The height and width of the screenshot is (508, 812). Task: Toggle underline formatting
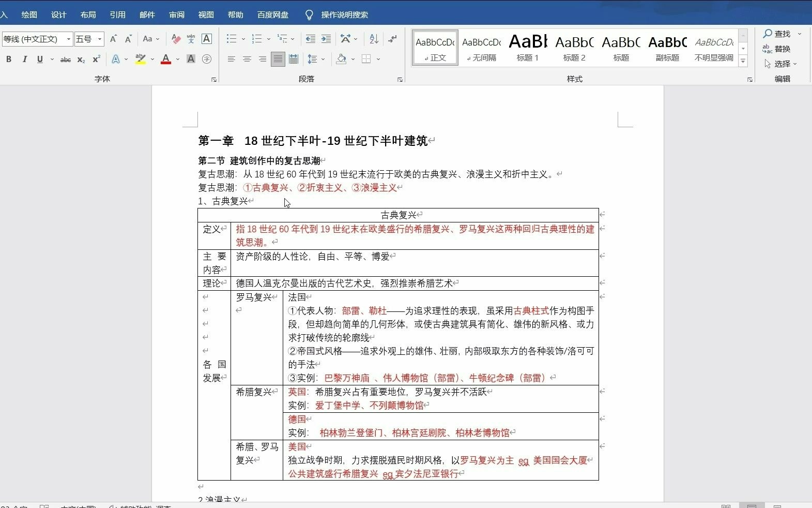[40, 59]
